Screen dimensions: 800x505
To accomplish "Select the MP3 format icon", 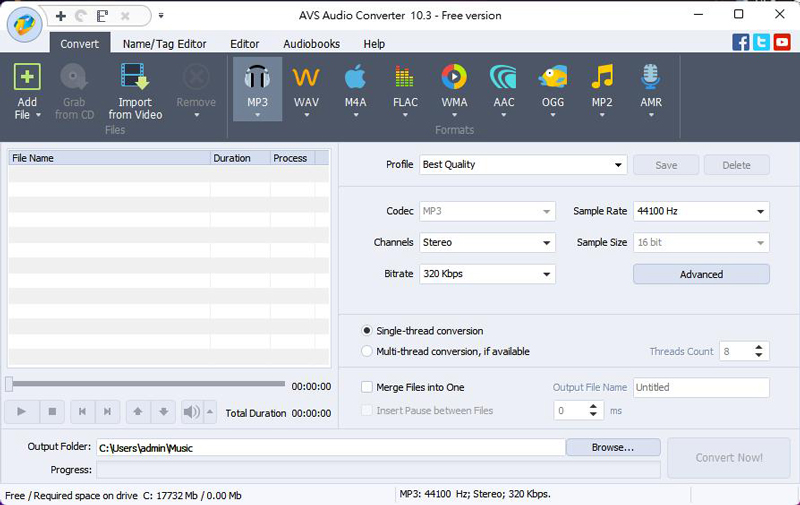I will coord(257,77).
